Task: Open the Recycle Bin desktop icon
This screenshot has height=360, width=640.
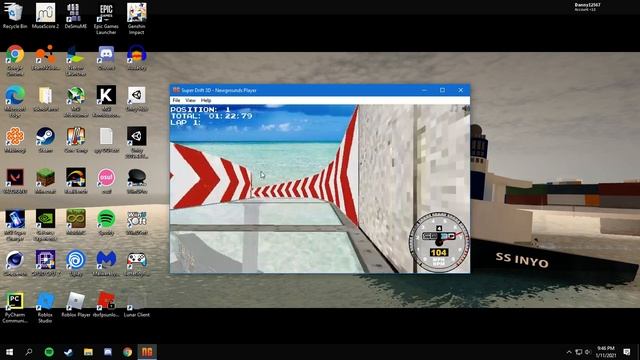Action: [x=15, y=16]
